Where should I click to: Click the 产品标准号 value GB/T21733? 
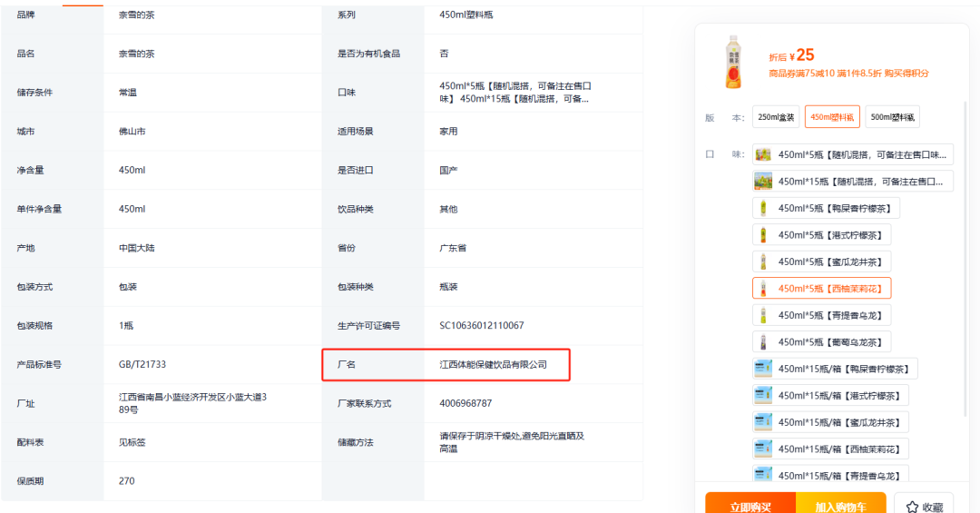142,364
